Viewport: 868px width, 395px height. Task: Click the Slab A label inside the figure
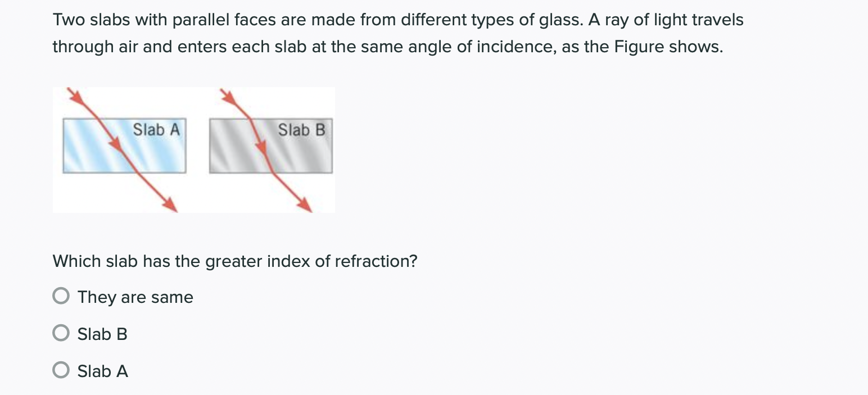(x=156, y=130)
